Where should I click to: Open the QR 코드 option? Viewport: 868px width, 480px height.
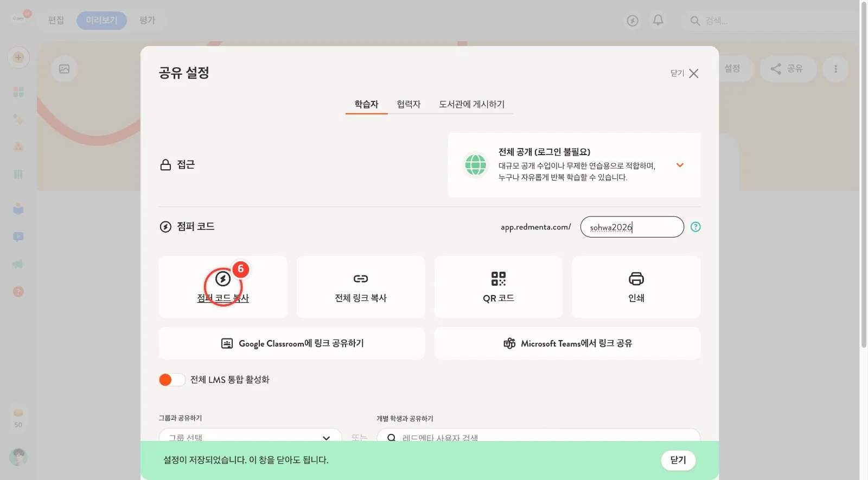tap(499, 287)
